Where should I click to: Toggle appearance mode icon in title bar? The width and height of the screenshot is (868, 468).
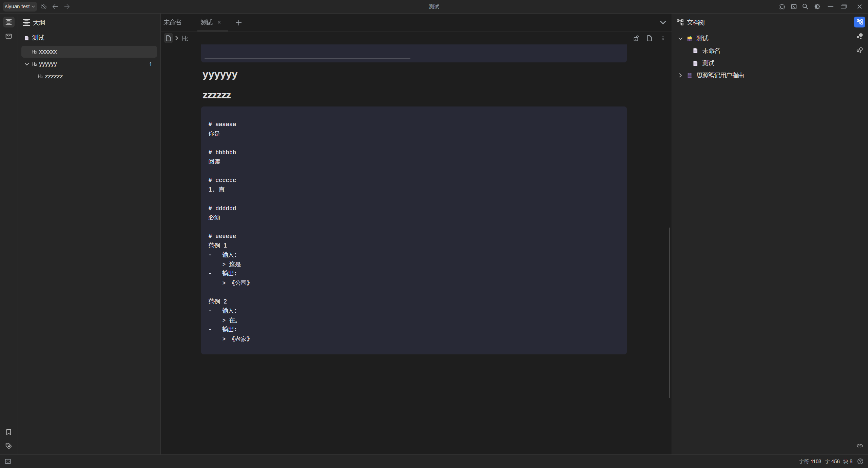817,6
